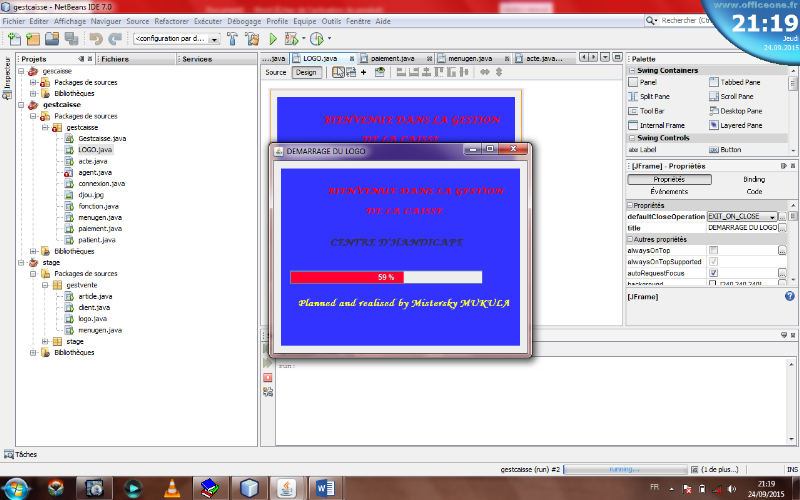Edit the title property value field
Screen dimensions: 800x500
[742, 228]
